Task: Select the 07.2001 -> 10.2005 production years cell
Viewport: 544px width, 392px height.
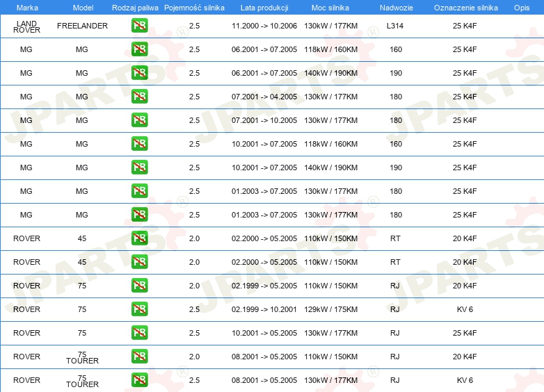Action: click(x=264, y=120)
